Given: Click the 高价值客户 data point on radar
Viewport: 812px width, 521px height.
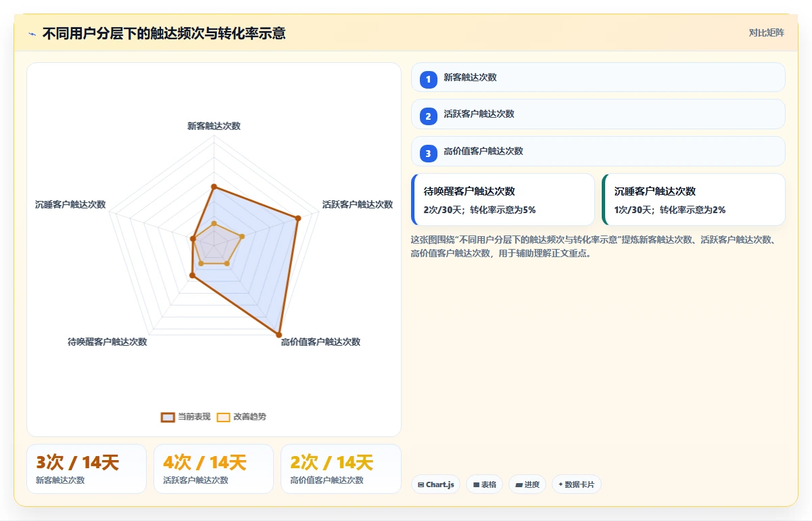Looking at the screenshot, I should click(278, 334).
